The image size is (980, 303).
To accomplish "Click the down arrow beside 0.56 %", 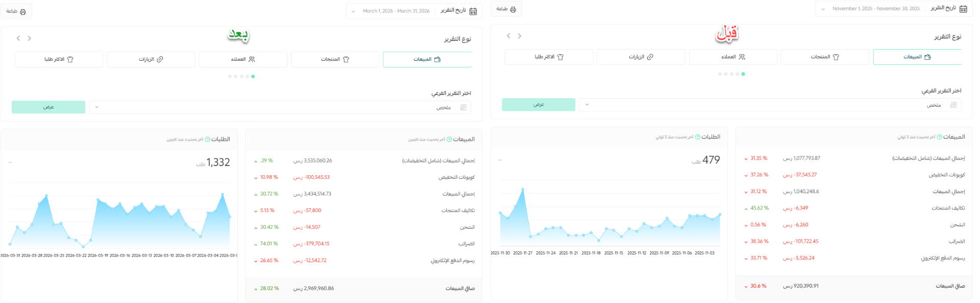I will click(746, 225).
